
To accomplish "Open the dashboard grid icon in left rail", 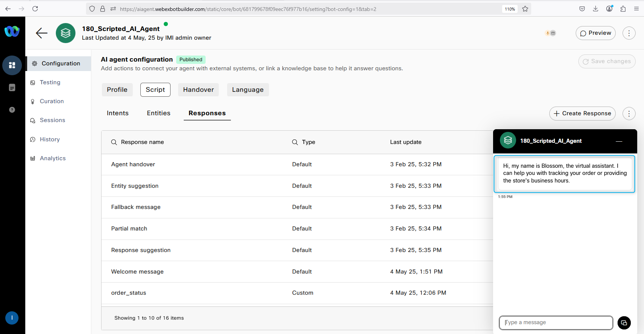I will pos(12,65).
